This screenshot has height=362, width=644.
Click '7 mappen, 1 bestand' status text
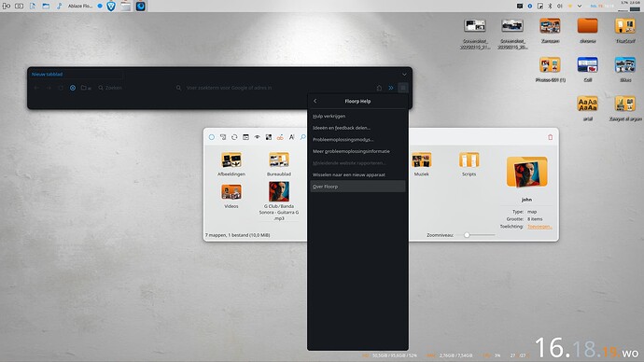pyautogui.click(x=237, y=235)
